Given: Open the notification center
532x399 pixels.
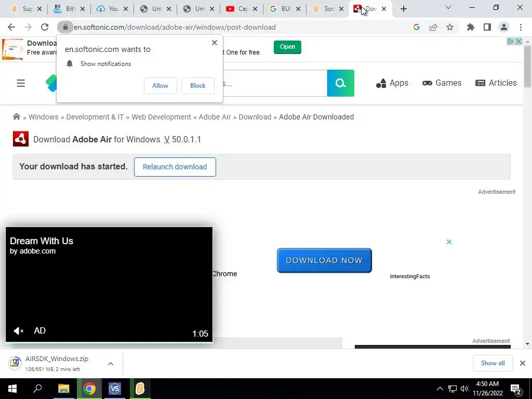Looking at the screenshot, I should [516, 389].
